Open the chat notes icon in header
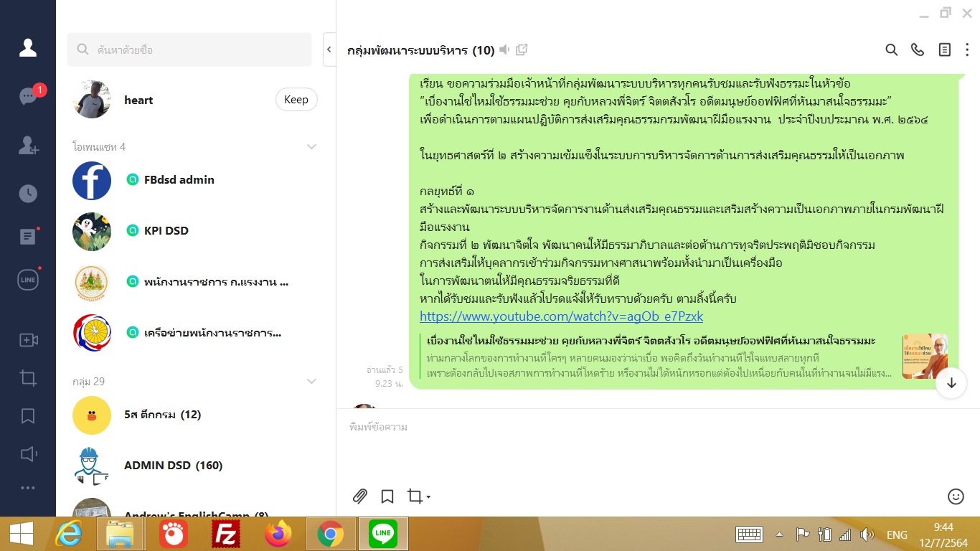The width and height of the screenshot is (980, 551). click(945, 50)
